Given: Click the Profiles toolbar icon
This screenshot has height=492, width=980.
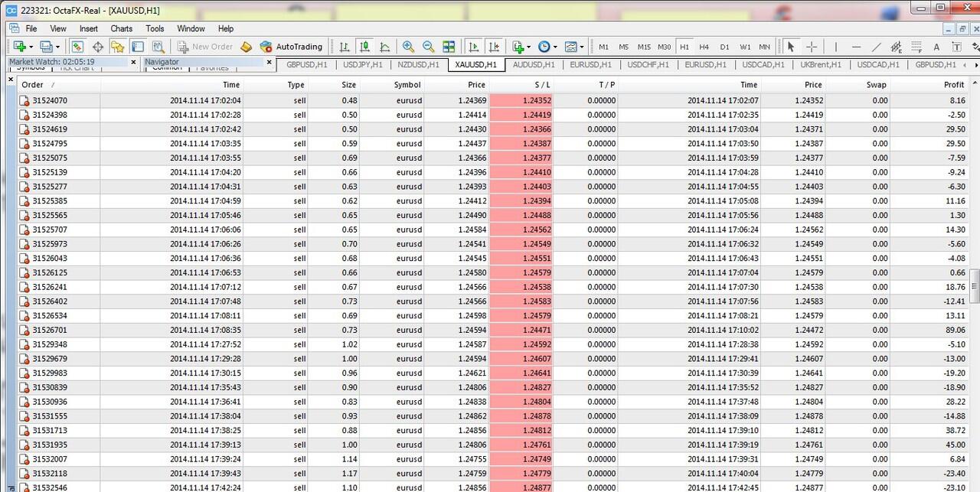Looking at the screenshot, I should tap(46, 47).
